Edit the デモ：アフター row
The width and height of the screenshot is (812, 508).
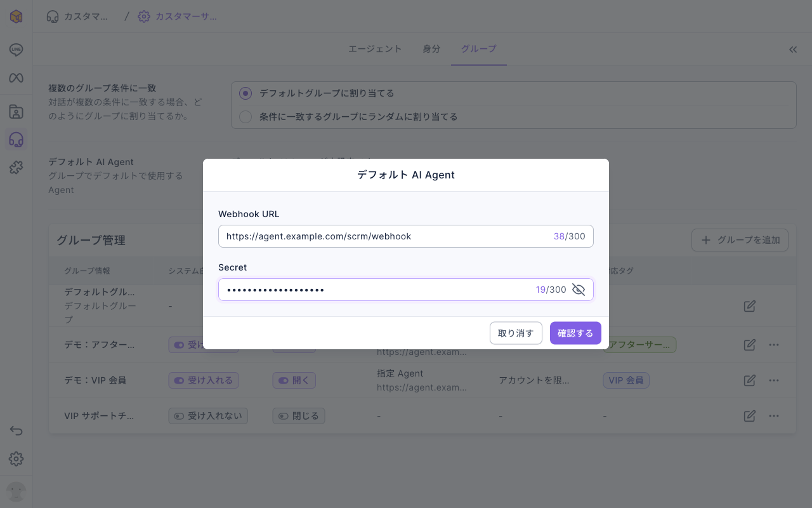click(x=750, y=345)
